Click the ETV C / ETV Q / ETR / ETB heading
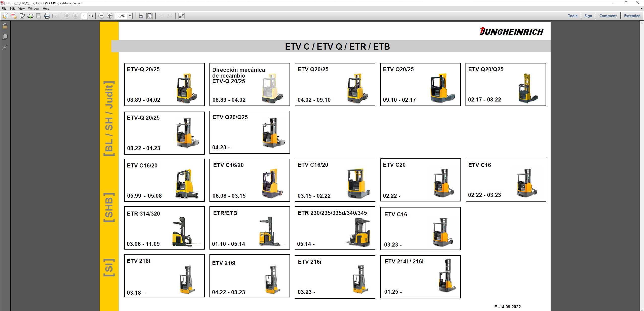Screen dimensions: 644x311 [337, 47]
